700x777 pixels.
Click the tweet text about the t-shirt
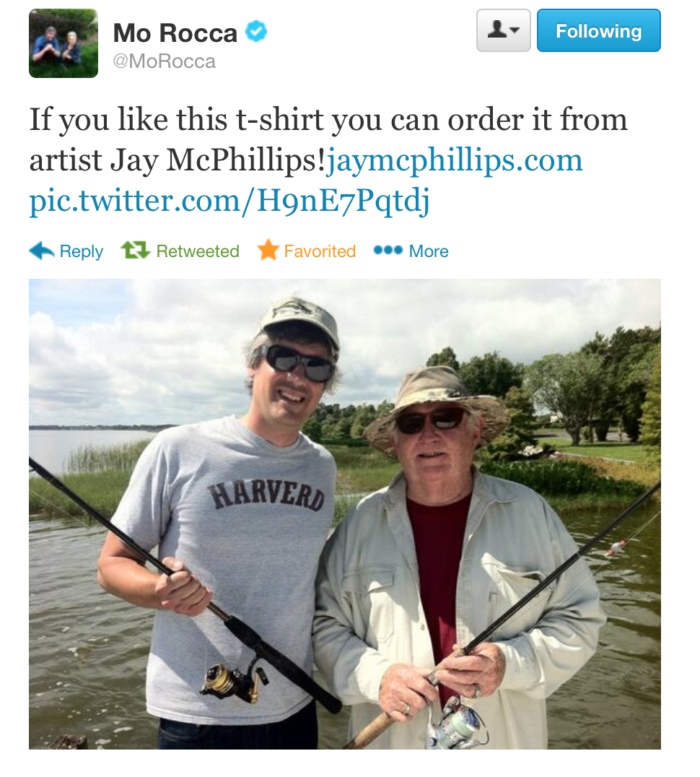[x=329, y=140]
